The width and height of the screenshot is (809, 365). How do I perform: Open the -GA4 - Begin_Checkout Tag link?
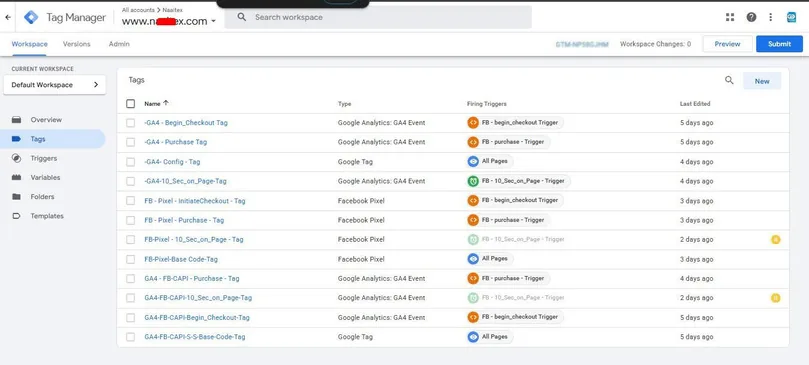(186, 123)
